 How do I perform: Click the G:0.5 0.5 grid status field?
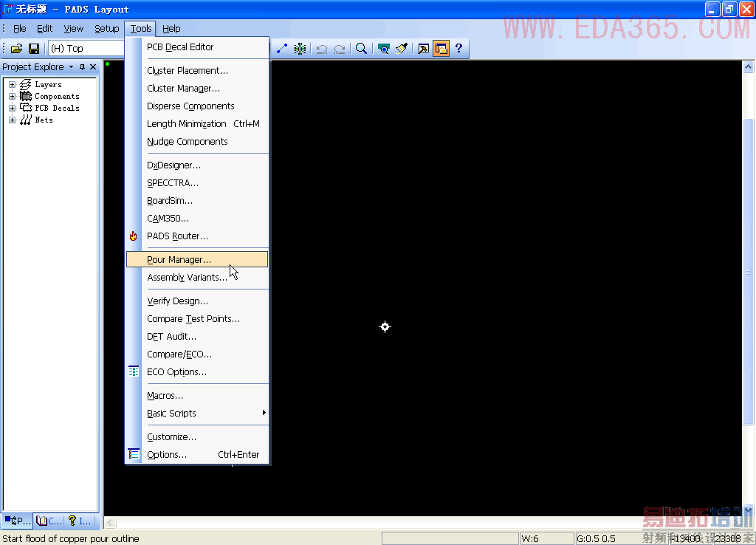622,538
